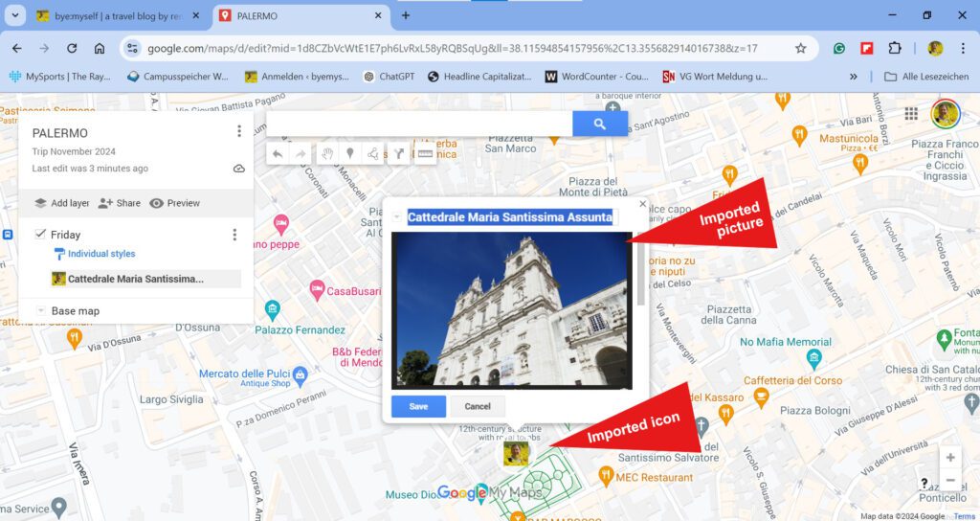Image resolution: width=980 pixels, height=521 pixels.
Task: Open the Anmelden byemyself bookmark
Action: pos(297,77)
